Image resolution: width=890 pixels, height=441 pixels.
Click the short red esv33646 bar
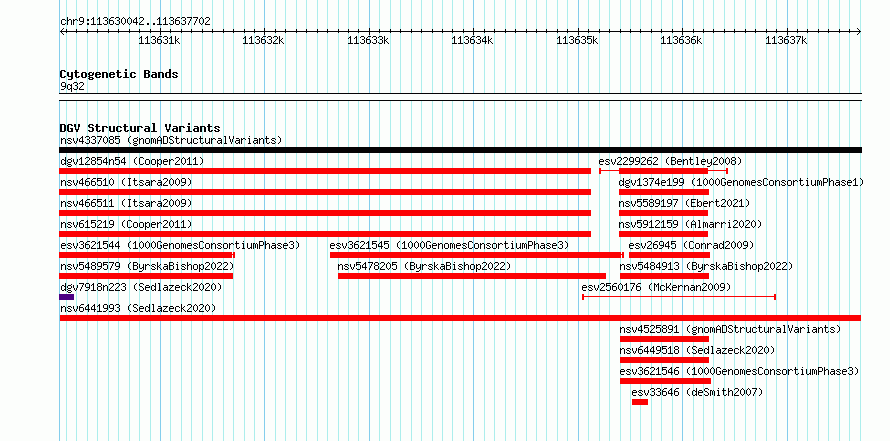640,402
